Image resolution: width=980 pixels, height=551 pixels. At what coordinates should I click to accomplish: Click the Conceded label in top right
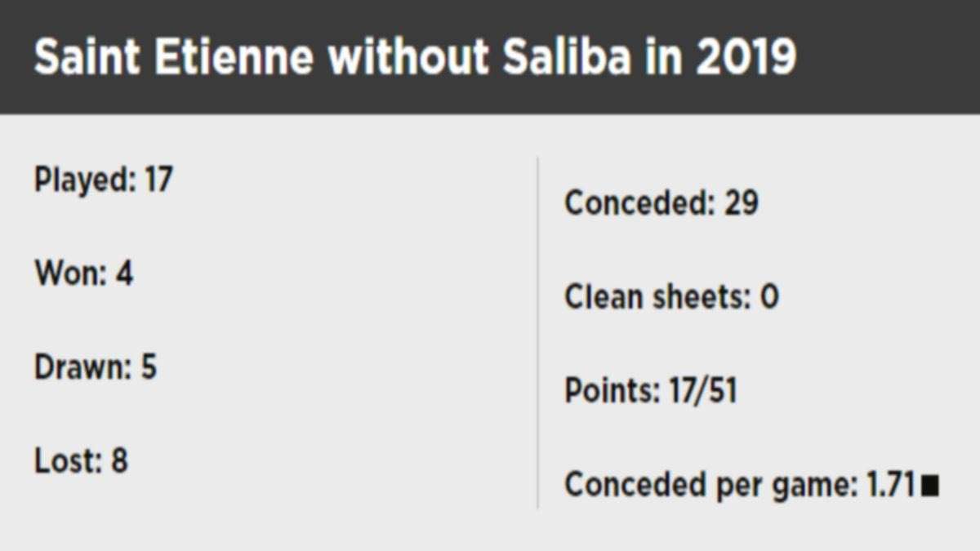click(638, 203)
